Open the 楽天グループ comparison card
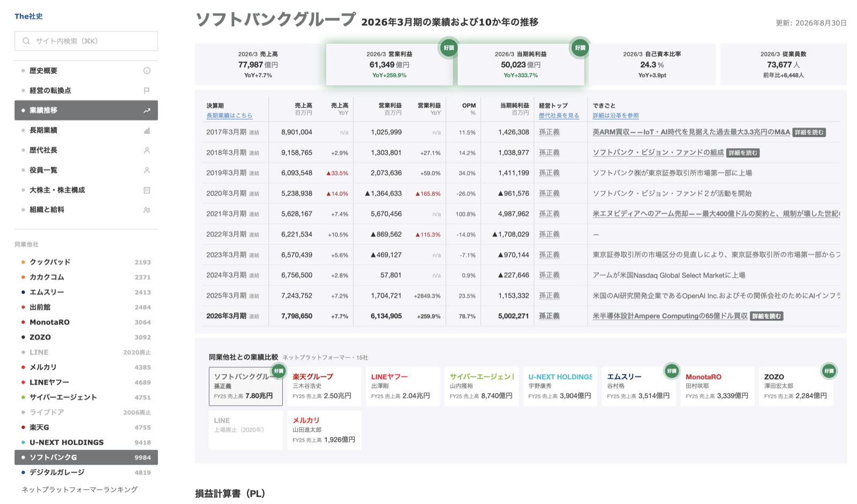Image resolution: width=857 pixels, height=504 pixels. pos(324,386)
